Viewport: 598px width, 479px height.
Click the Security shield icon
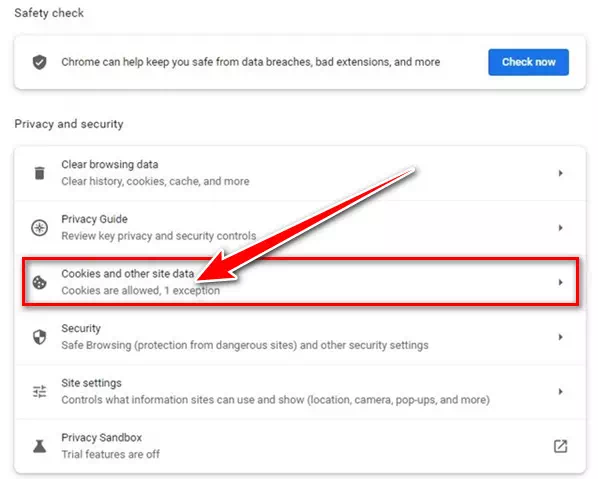pos(39,337)
